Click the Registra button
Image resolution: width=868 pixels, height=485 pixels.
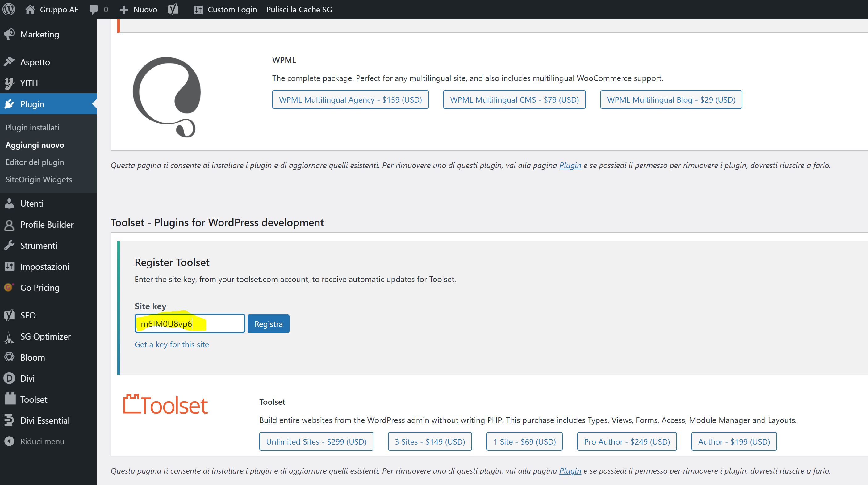click(x=269, y=324)
